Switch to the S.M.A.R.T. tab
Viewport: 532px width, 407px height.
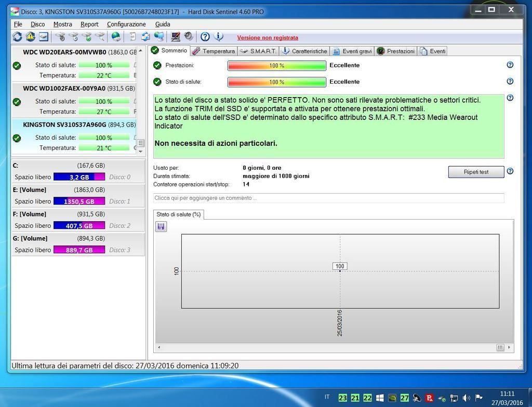[x=258, y=51]
